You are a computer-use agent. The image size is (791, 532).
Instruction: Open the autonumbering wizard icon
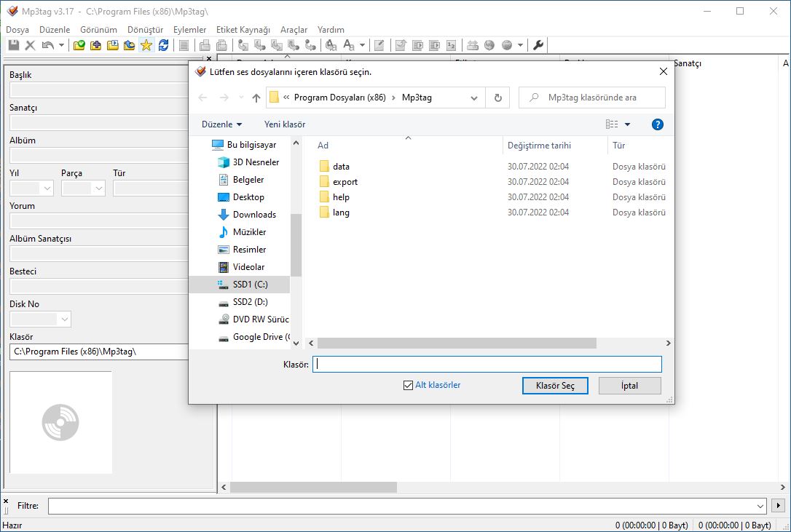point(452,45)
